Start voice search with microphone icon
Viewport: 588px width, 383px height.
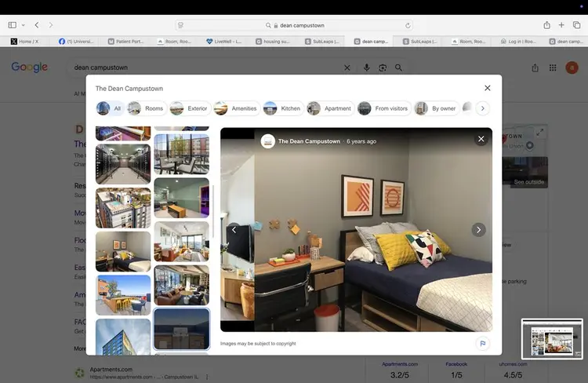click(366, 67)
